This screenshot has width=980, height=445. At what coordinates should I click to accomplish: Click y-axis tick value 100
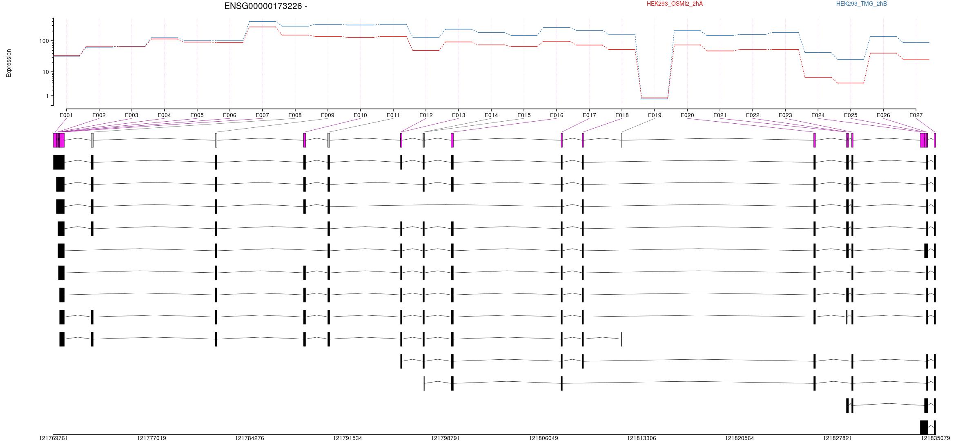pos(44,41)
